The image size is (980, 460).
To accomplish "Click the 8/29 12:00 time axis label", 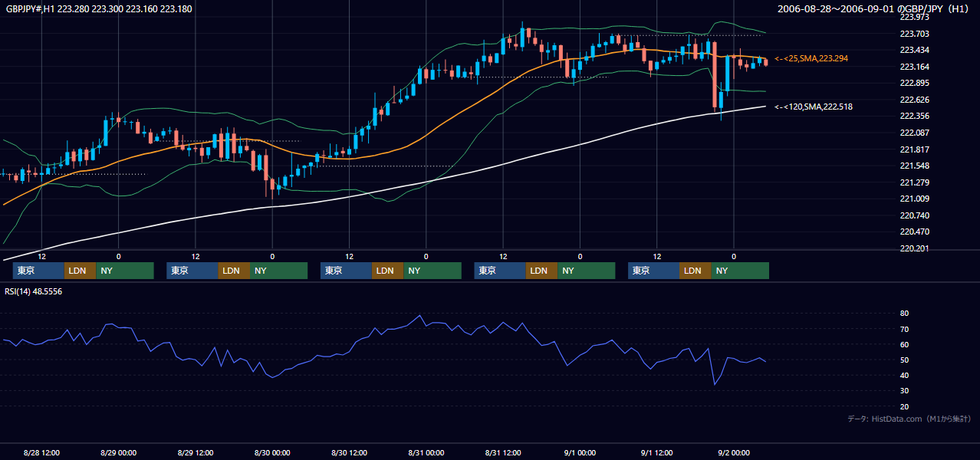I will coord(196,452).
